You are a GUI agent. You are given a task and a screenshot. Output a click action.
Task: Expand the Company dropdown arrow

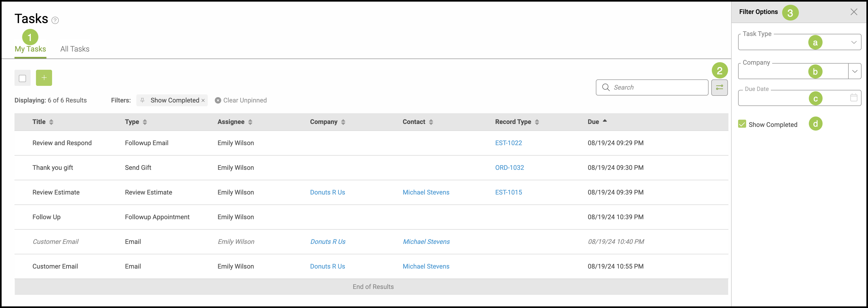855,71
